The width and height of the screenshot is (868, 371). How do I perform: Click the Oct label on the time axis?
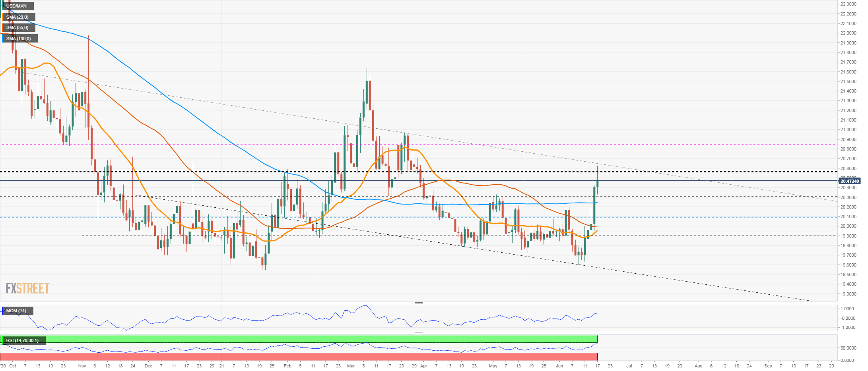[x=13, y=366]
